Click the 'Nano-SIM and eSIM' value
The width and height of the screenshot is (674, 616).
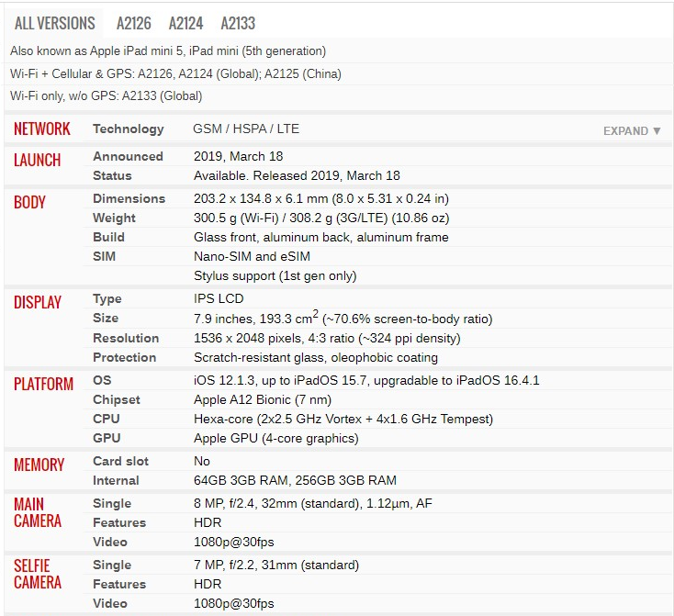click(x=252, y=257)
